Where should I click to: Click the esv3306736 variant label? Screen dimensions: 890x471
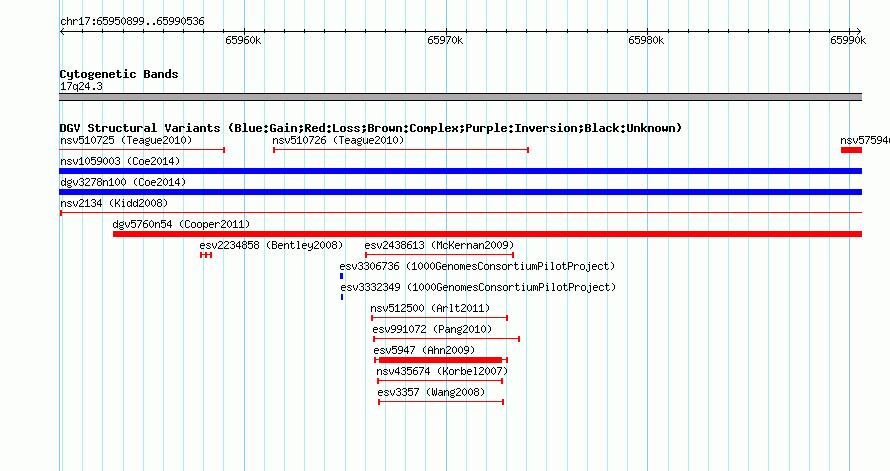(x=477, y=266)
